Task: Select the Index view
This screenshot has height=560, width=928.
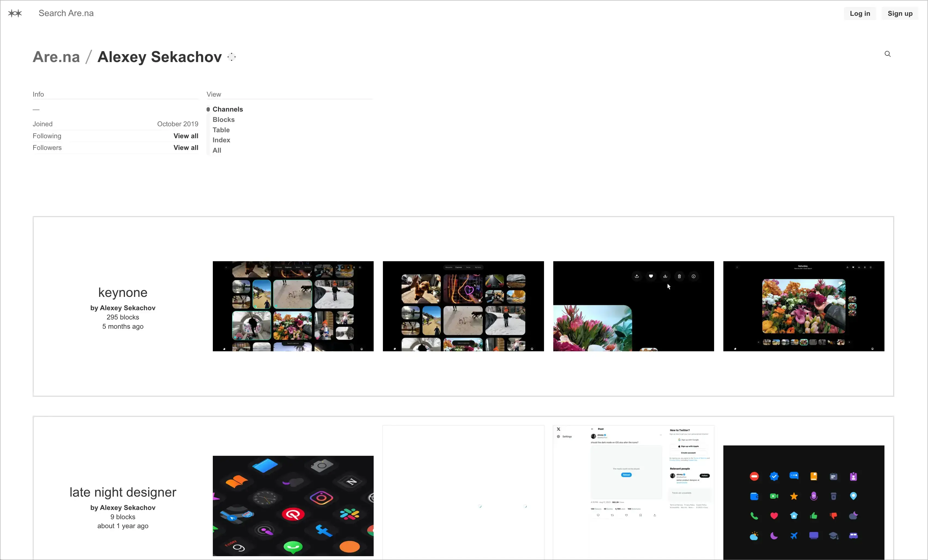Action: pyautogui.click(x=221, y=140)
